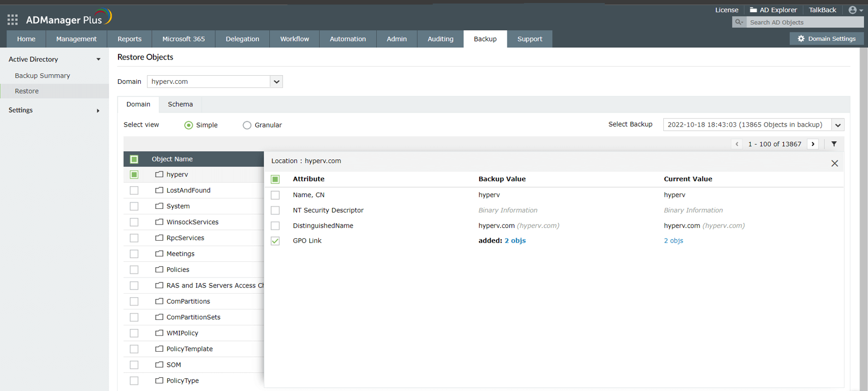Open the Select Backup dropdown
The image size is (868, 391).
(x=754, y=125)
